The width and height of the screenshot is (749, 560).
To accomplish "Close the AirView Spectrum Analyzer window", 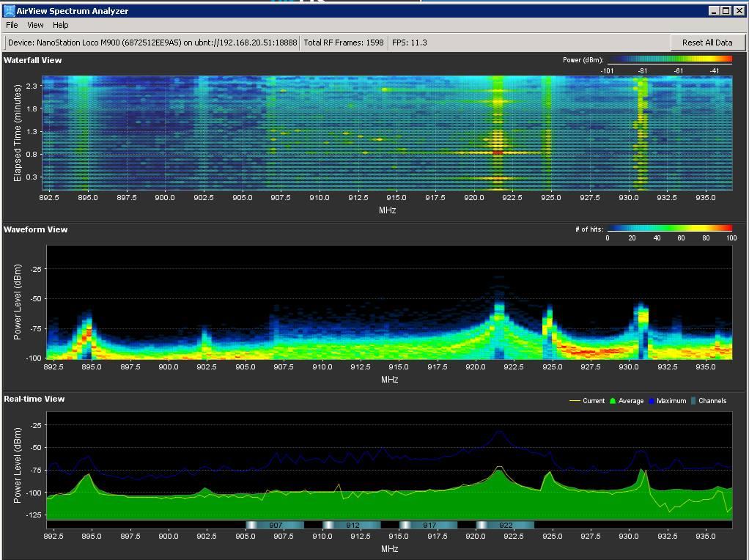I will [x=738, y=11].
